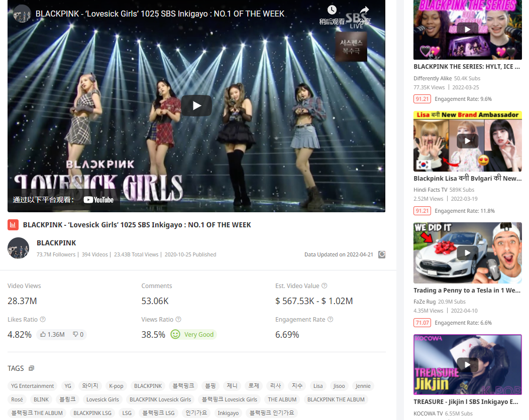529x420 pixels.
Task: Click the K-pop tag
Action: click(116, 386)
